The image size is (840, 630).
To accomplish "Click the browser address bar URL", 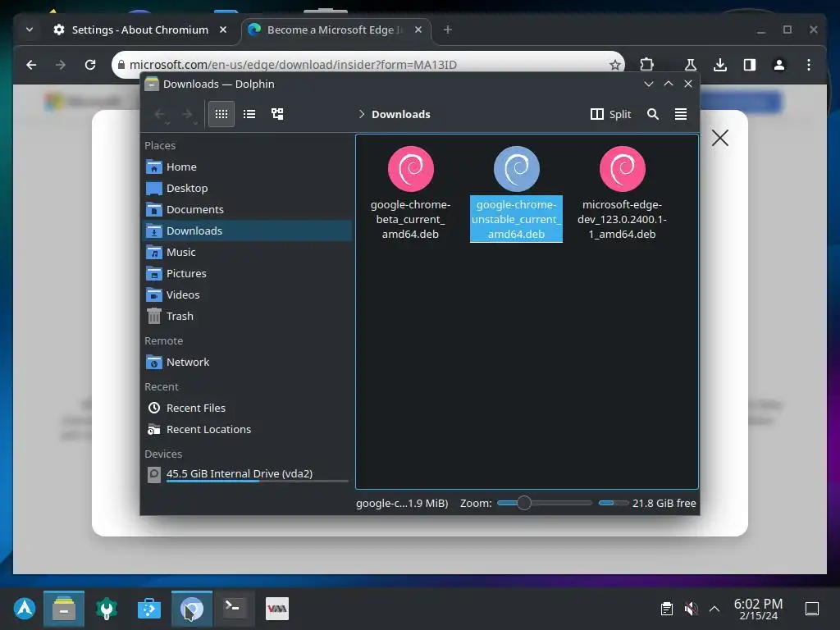I will (293, 65).
